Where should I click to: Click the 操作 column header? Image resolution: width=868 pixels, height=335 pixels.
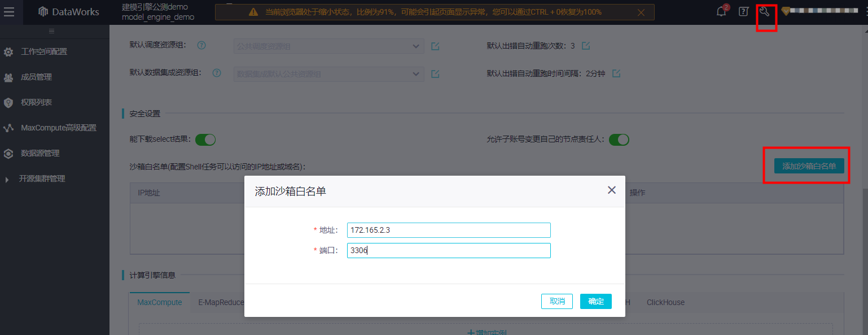637,193
